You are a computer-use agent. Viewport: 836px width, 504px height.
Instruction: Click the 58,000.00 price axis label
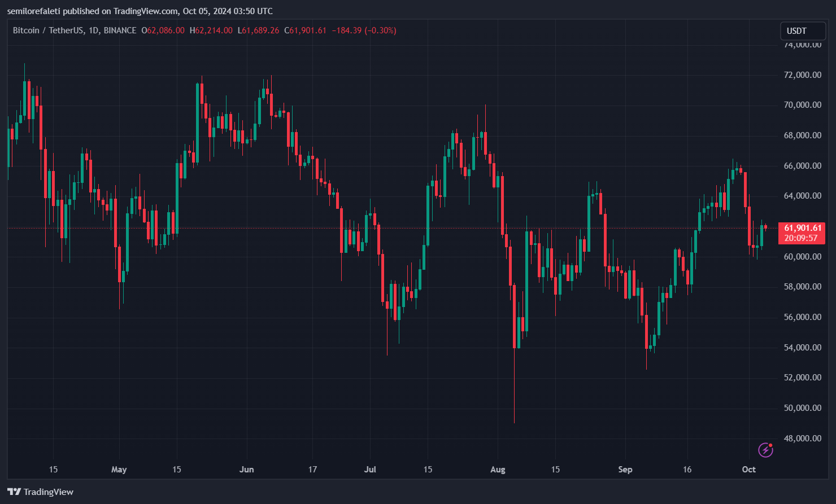coord(802,287)
